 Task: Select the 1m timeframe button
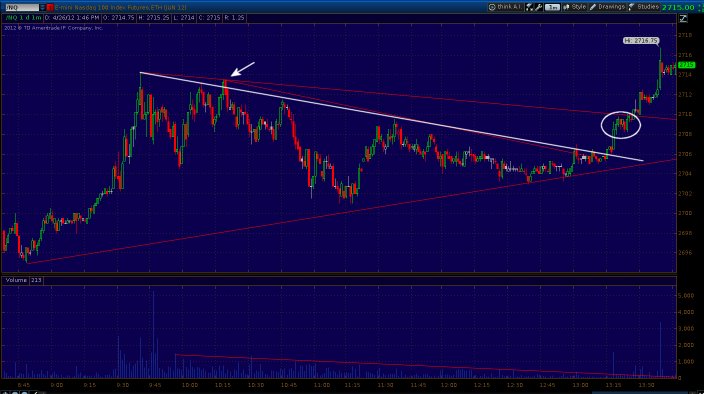pyautogui.click(x=552, y=7)
